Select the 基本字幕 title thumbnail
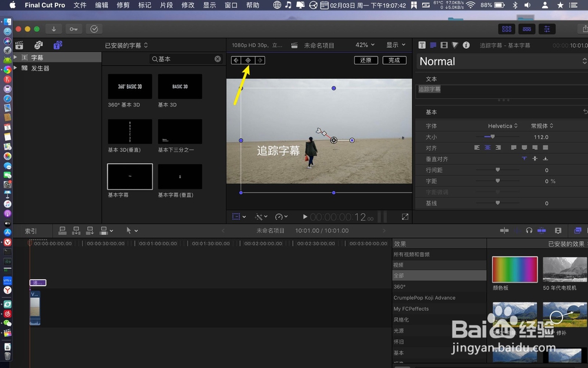 coord(129,177)
